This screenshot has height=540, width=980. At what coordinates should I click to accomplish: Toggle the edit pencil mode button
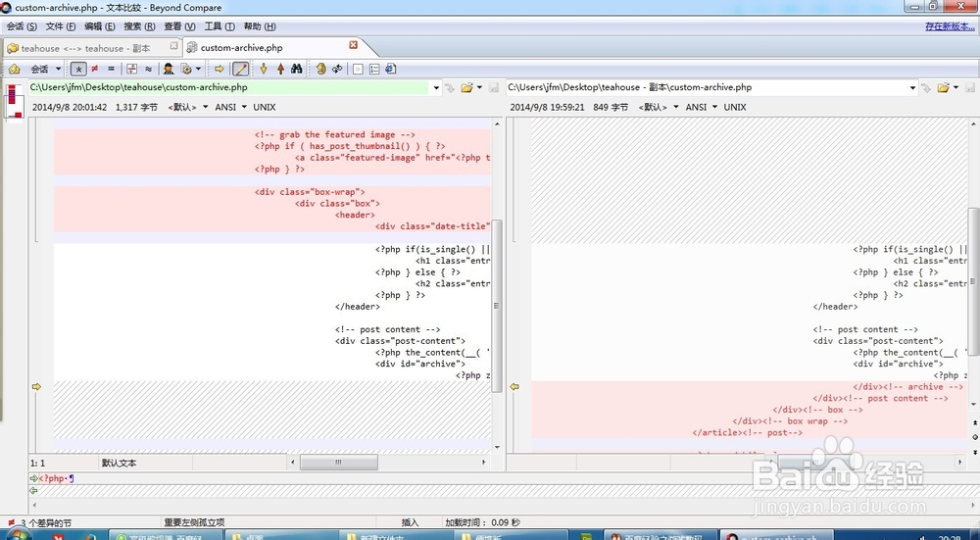[x=240, y=69]
